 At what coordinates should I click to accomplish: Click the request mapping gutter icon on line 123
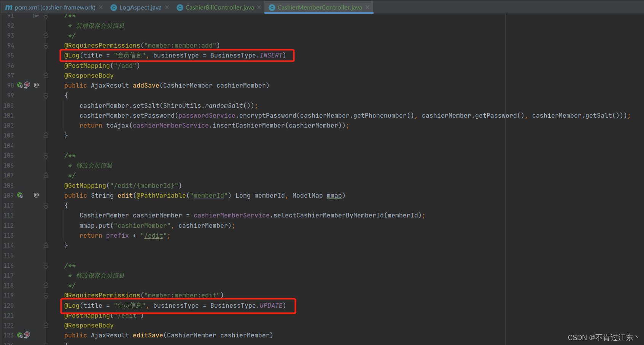point(27,335)
